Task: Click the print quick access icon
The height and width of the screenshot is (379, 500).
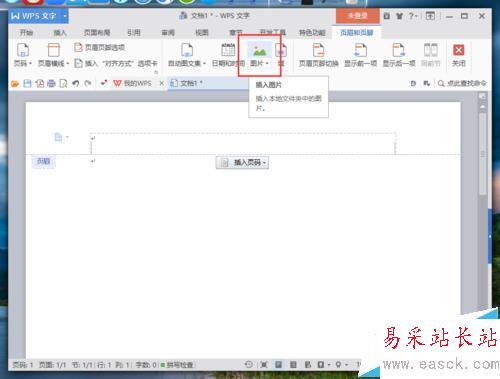Action: point(51,83)
